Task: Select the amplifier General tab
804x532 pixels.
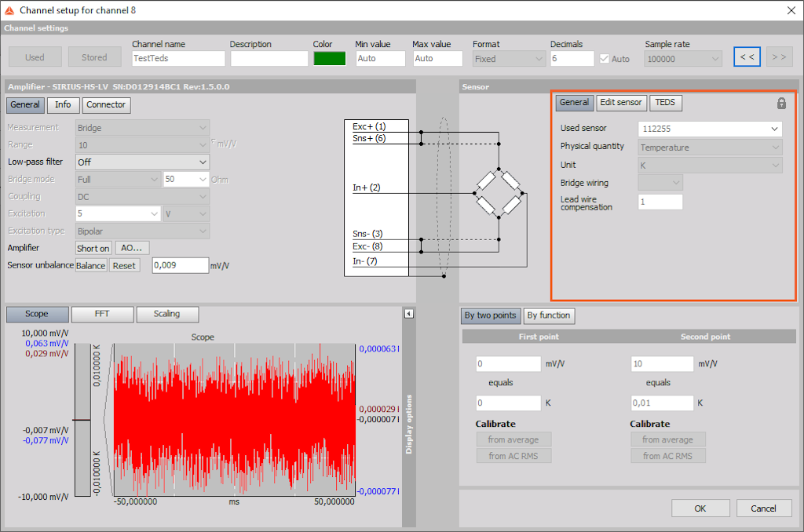Action: coord(25,105)
